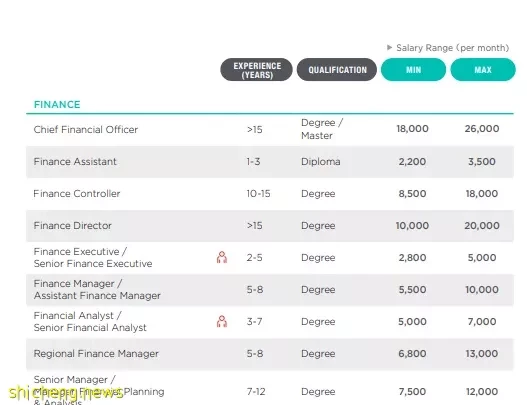Image resolution: width=527 pixels, height=405 pixels.
Task: Click the Salary Range (per month) label
Action: pyautogui.click(x=452, y=48)
